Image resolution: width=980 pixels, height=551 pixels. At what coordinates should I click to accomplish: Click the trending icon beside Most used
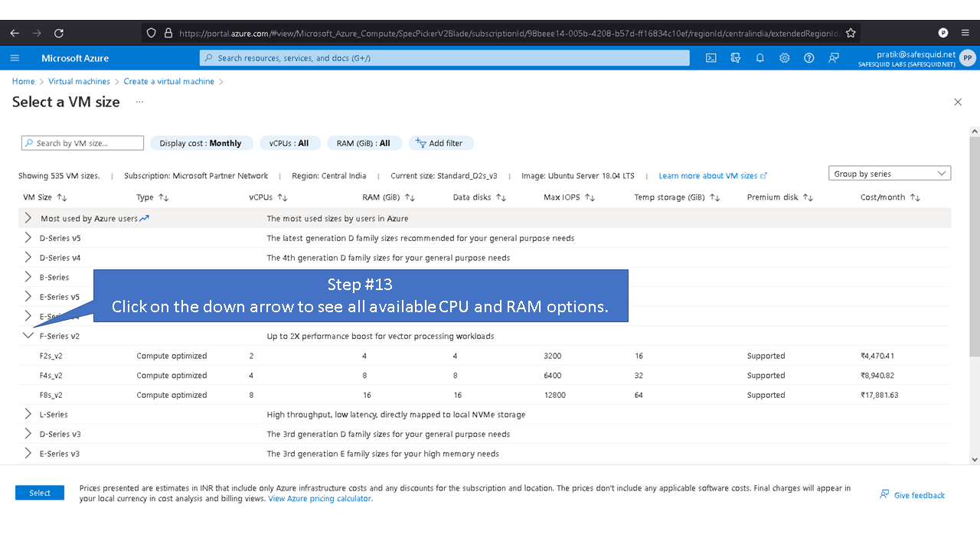[x=145, y=218]
